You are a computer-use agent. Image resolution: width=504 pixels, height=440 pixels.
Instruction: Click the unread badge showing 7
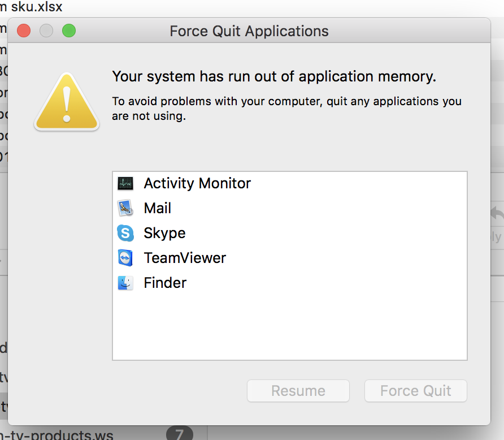pos(180,435)
